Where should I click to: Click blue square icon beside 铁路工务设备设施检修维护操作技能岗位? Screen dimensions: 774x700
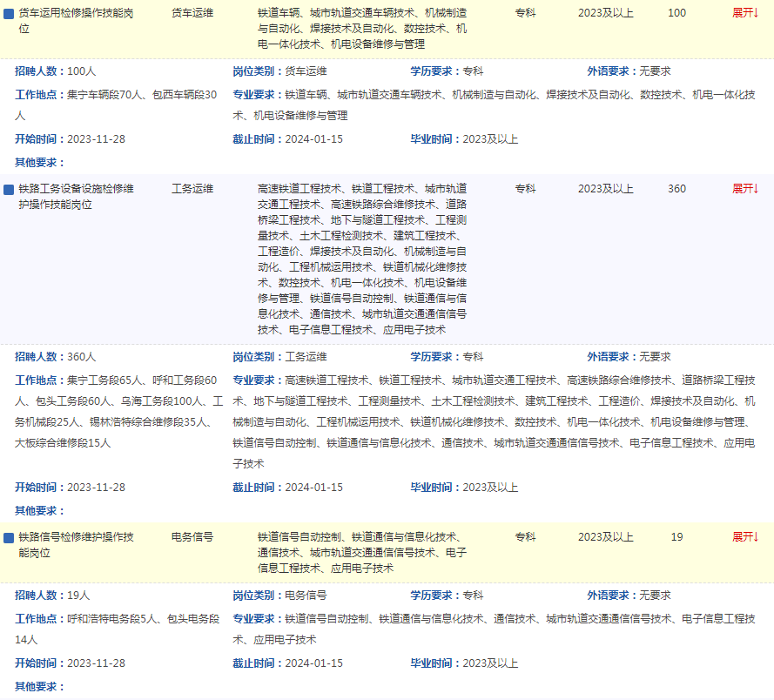tap(10, 189)
